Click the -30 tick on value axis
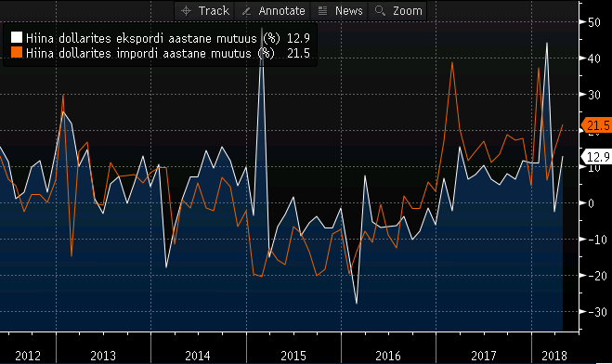 pyautogui.click(x=598, y=312)
